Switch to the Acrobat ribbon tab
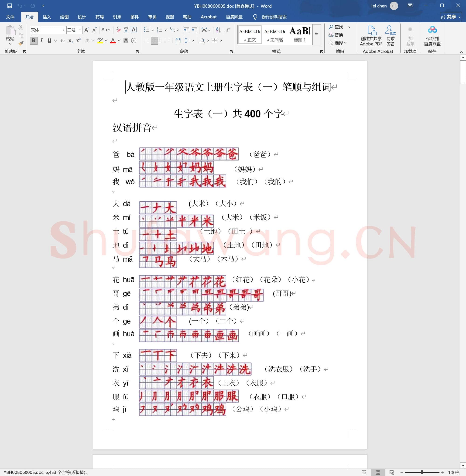The width and height of the screenshot is (466, 476). (208, 17)
